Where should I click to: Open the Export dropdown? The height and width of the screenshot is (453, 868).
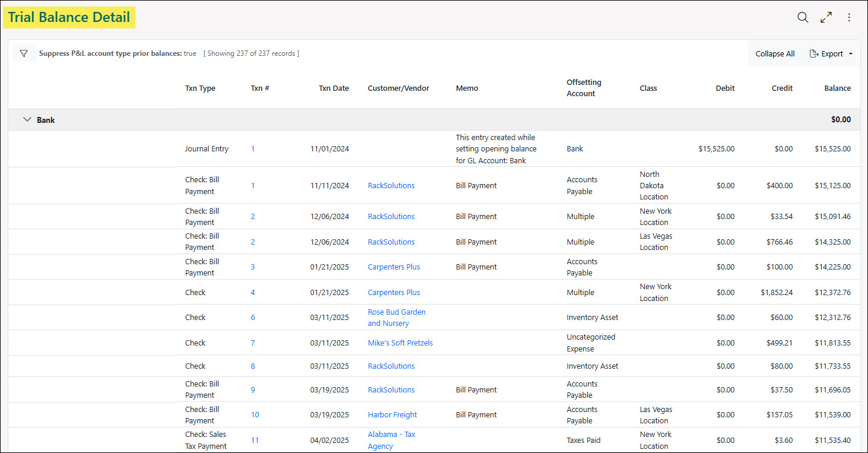pyautogui.click(x=831, y=53)
